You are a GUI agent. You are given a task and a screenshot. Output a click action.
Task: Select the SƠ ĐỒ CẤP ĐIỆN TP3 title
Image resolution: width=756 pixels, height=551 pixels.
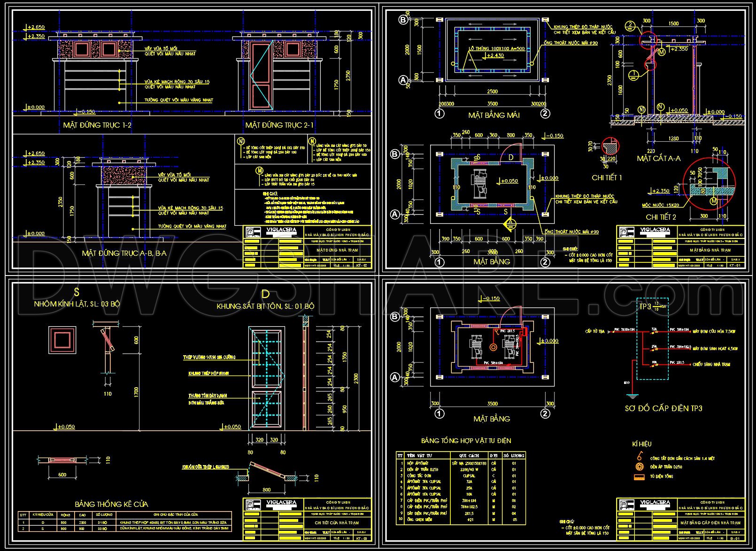663,408
